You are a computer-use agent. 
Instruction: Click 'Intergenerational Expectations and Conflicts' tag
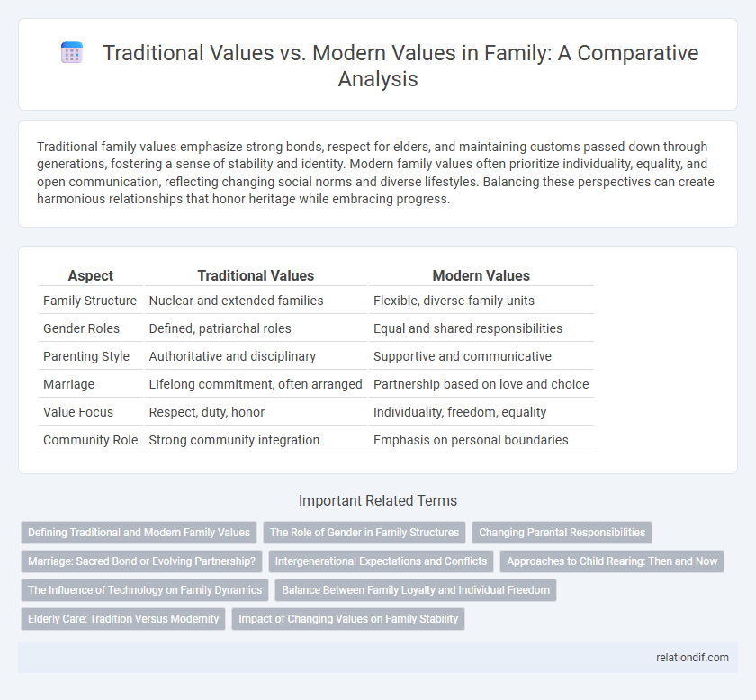(x=382, y=561)
